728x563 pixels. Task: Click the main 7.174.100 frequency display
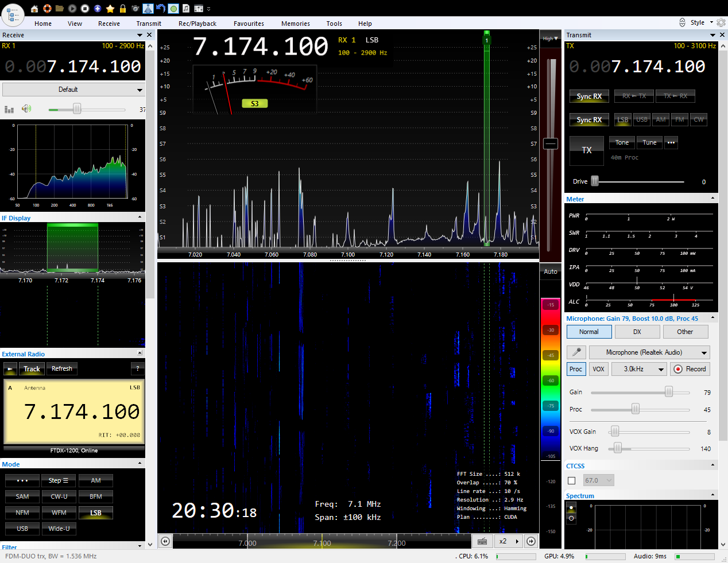pyautogui.click(x=261, y=47)
